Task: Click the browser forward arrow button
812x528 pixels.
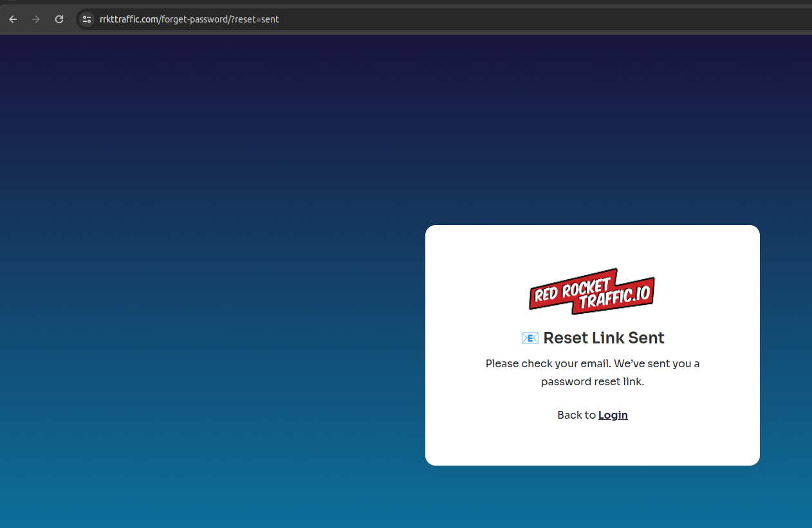Action: coord(36,19)
